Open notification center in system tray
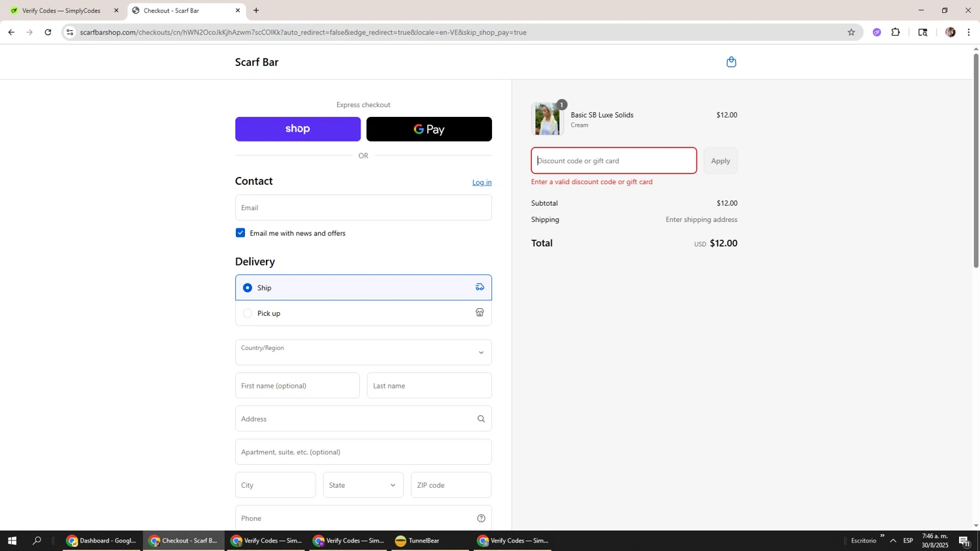Screen dimensions: 980x551 [x=964, y=541]
